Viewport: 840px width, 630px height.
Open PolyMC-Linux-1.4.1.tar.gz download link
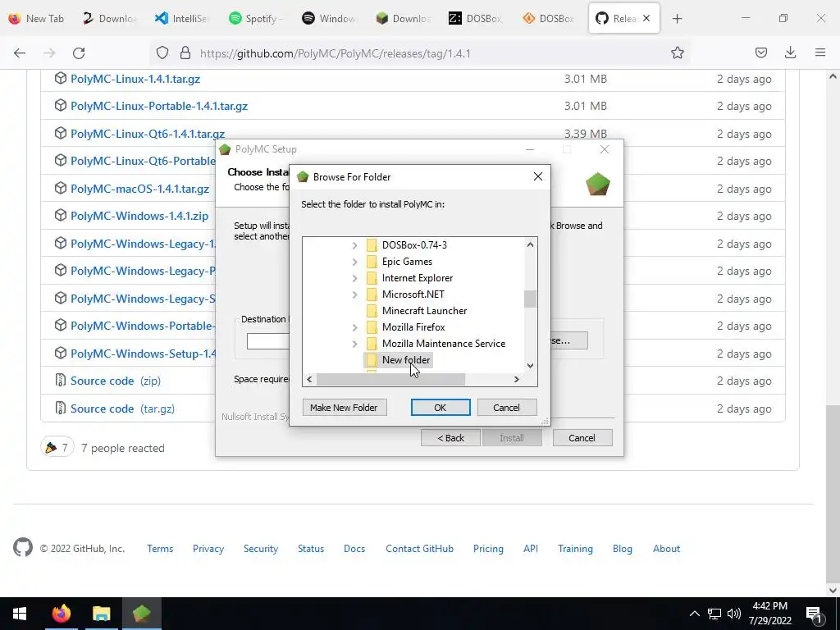click(x=135, y=79)
